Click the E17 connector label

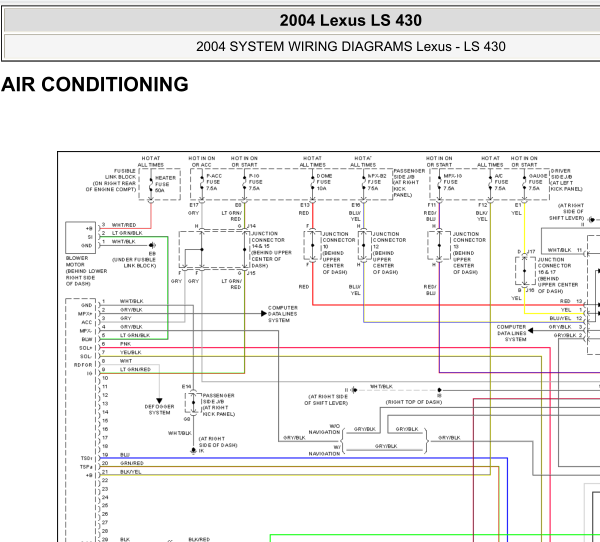coord(194,205)
